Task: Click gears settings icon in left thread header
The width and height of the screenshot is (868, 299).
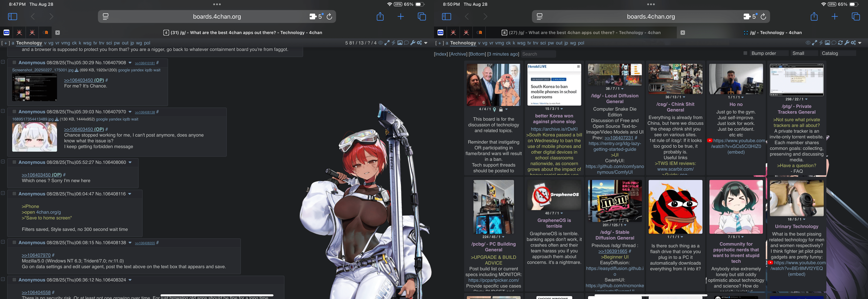Action: click(419, 43)
